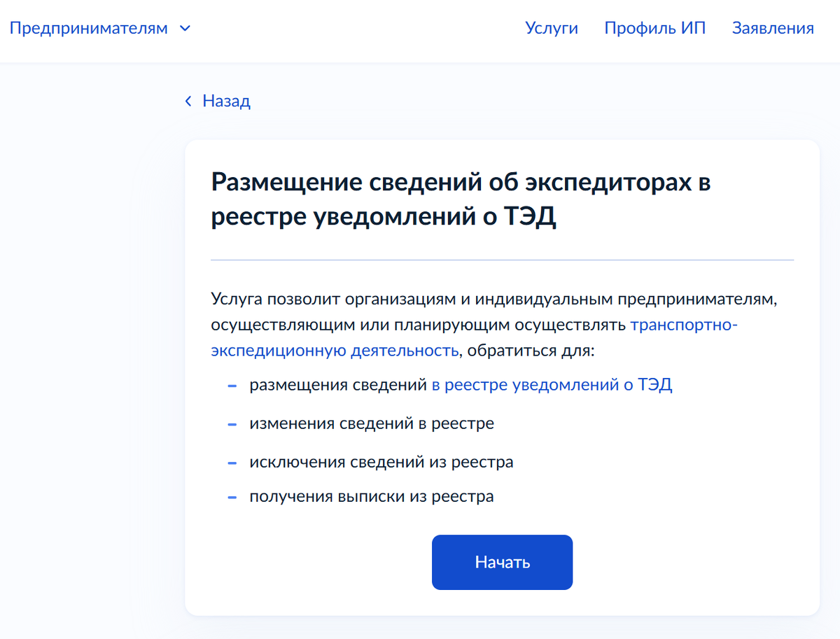Click text исключения сведений из реестра
Viewport: 840px width, 639px height.
coord(381,462)
